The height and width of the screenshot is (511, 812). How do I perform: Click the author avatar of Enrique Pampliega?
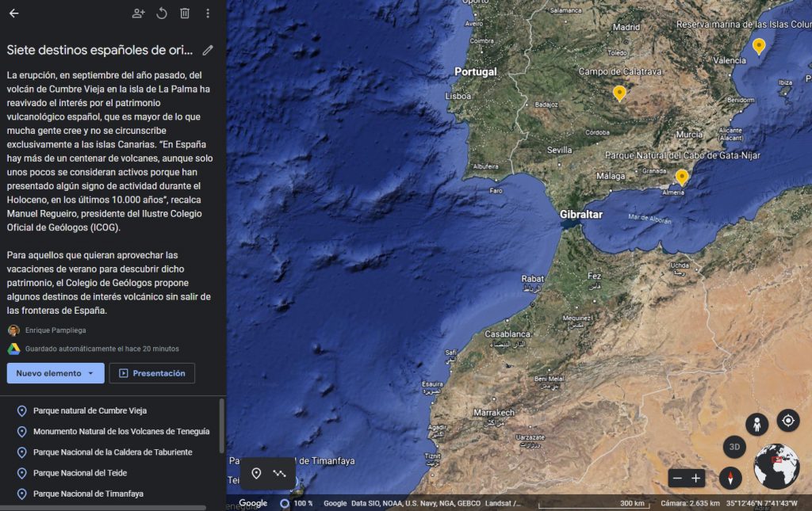click(13, 330)
